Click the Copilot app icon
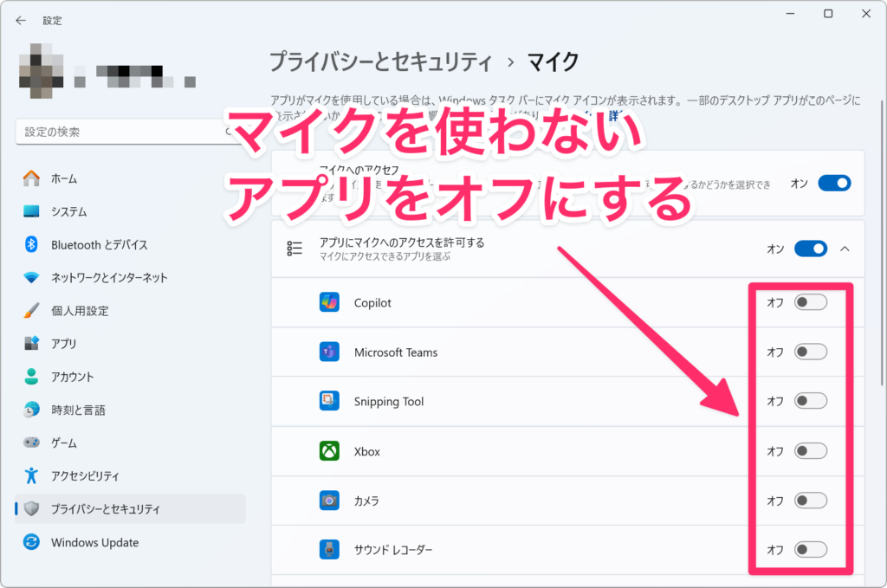This screenshot has height=588, width=887. [x=329, y=302]
